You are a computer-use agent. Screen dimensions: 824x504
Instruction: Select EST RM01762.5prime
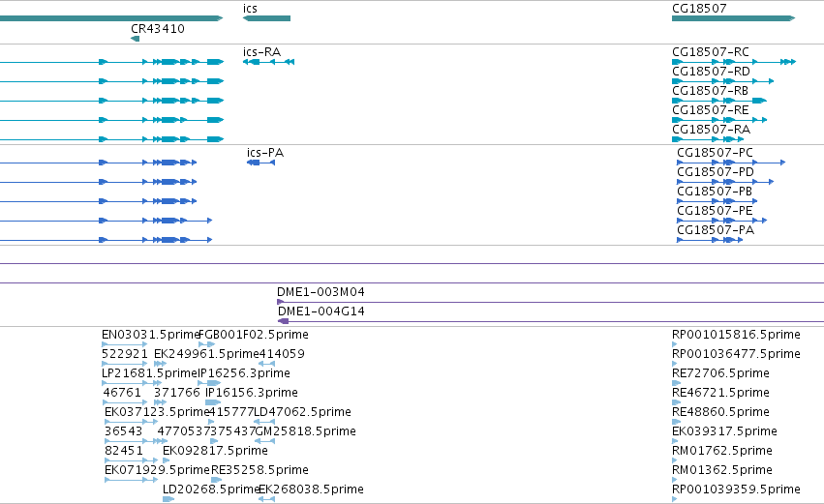(675, 460)
